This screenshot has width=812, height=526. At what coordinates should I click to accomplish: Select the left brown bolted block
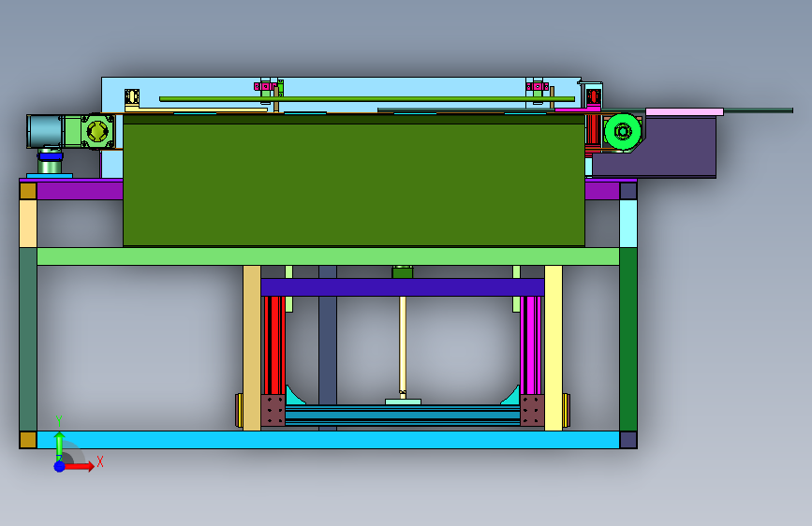[273, 411]
